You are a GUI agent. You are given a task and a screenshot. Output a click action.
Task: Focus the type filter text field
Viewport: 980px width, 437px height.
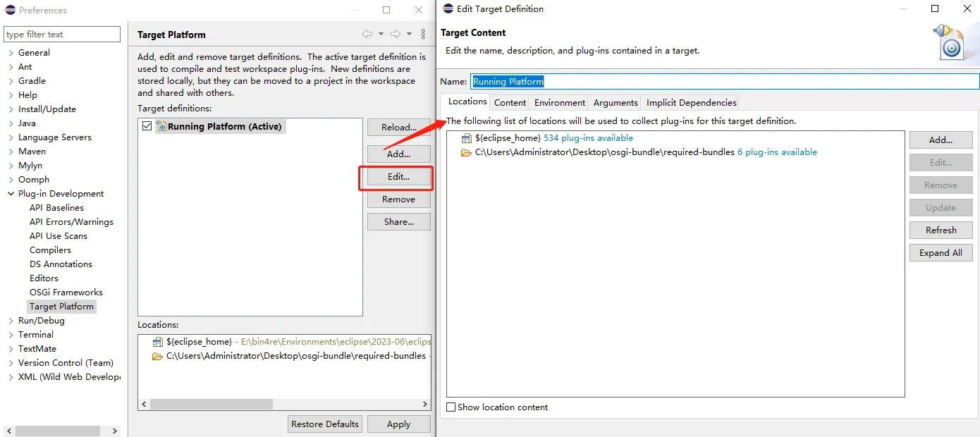(x=62, y=35)
